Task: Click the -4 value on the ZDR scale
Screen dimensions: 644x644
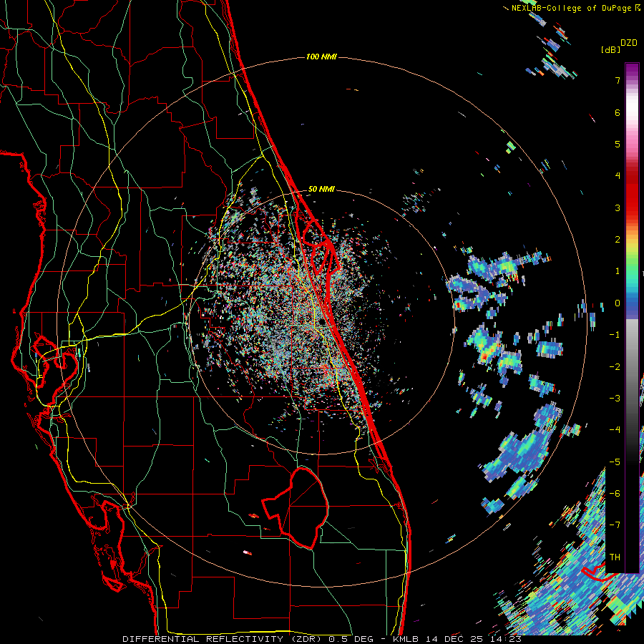Action: pyautogui.click(x=615, y=430)
